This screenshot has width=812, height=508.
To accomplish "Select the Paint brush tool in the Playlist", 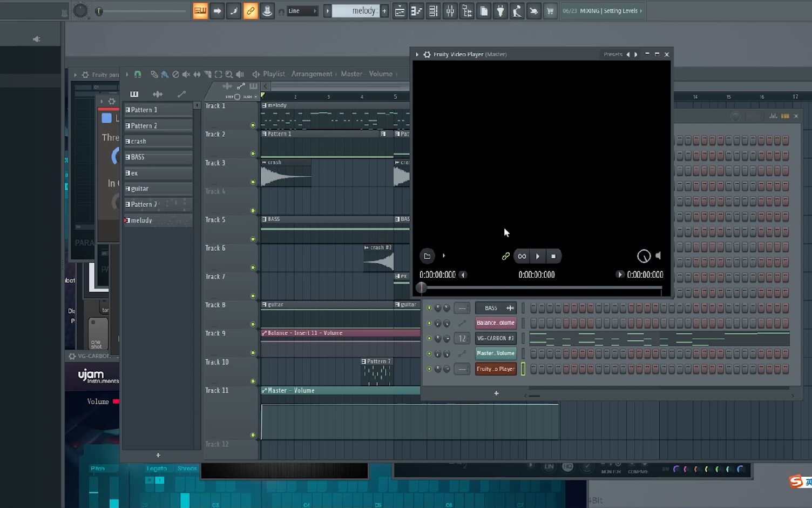I will 165,74.
